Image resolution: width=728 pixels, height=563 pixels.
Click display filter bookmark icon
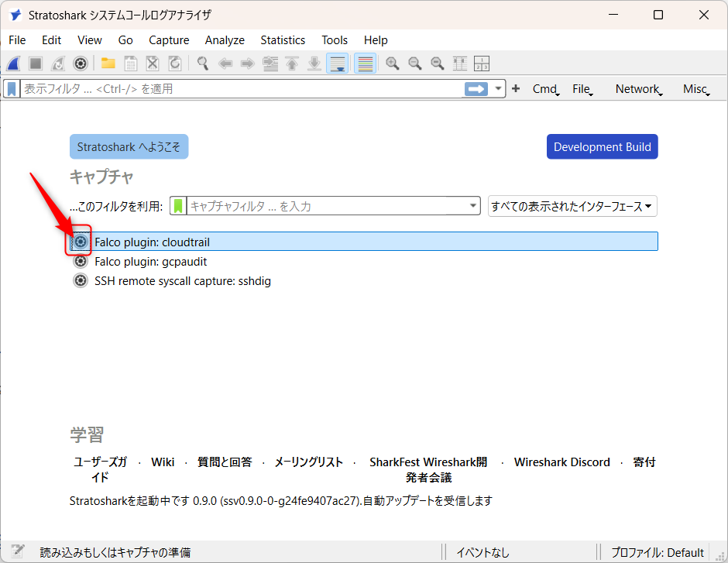pyautogui.click(x=12, y=88)
